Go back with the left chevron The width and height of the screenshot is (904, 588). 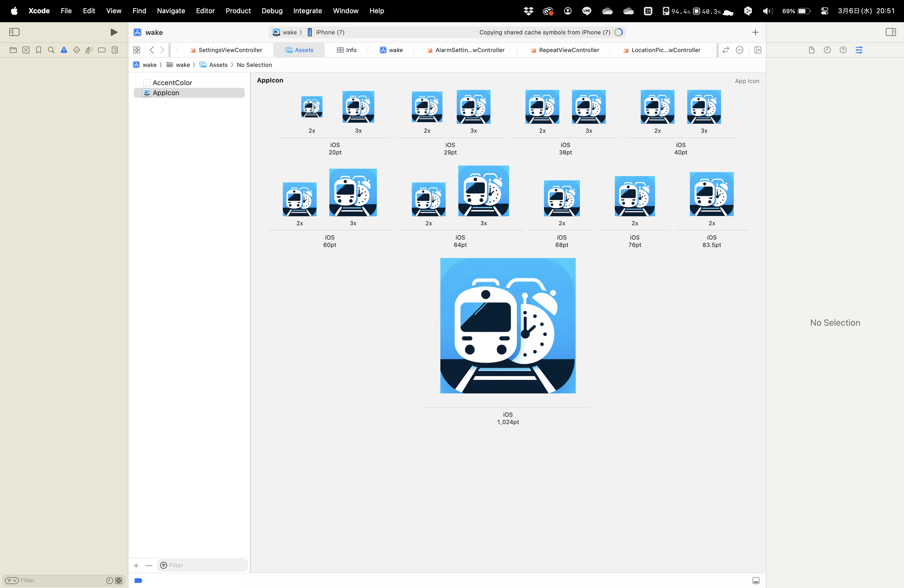pyautogui.click(x=151, y=50)
